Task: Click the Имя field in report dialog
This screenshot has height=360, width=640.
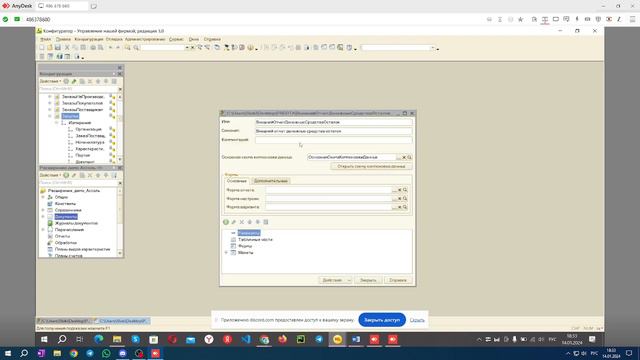Action: pos(333,122)
